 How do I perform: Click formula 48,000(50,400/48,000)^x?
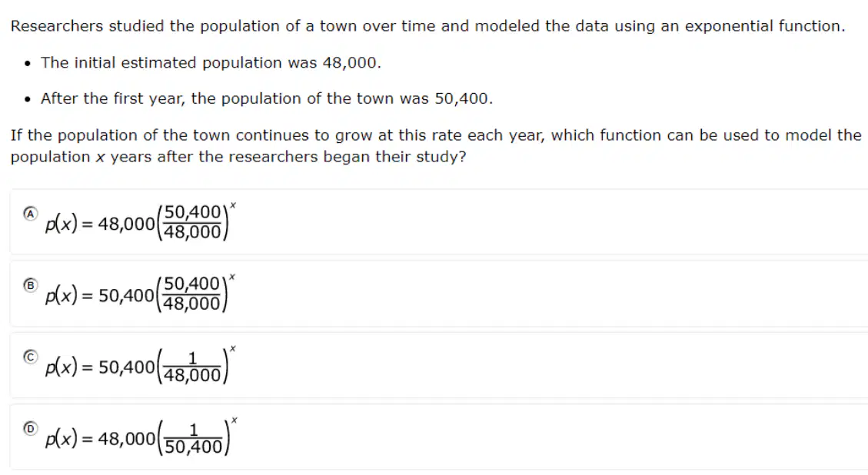pos(141,223)
